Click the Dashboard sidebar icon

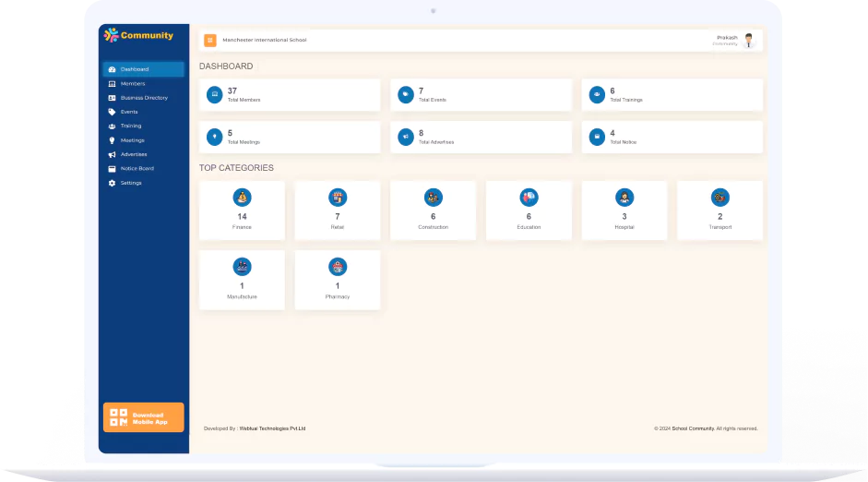click(112, 69)
